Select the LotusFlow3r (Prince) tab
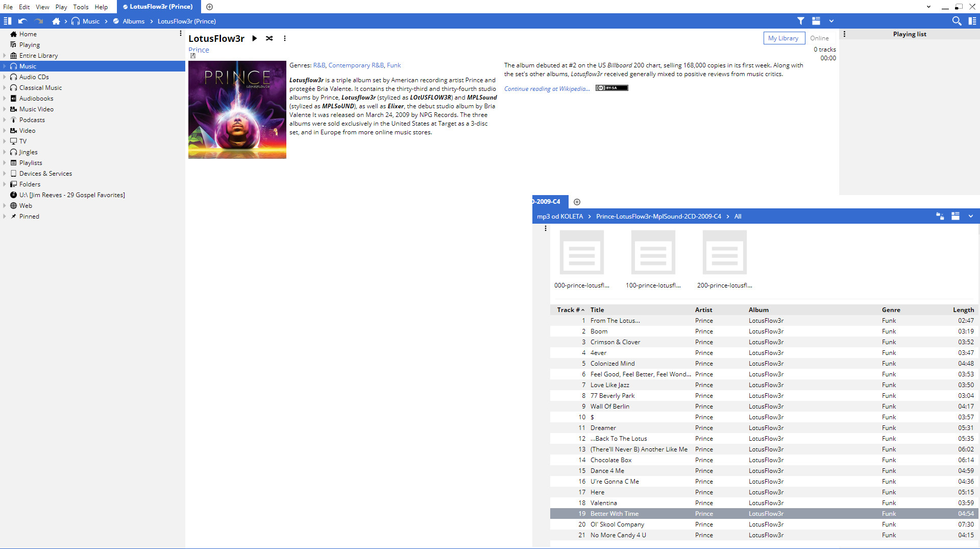The width and height of the screenshot is (980, 549). click(159, 7)
